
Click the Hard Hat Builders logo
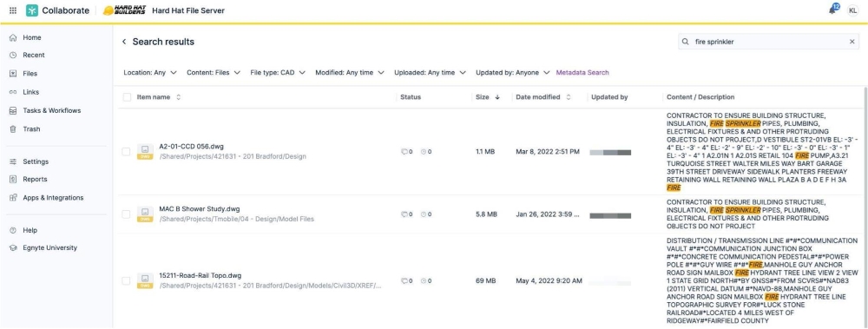(124, 10)
